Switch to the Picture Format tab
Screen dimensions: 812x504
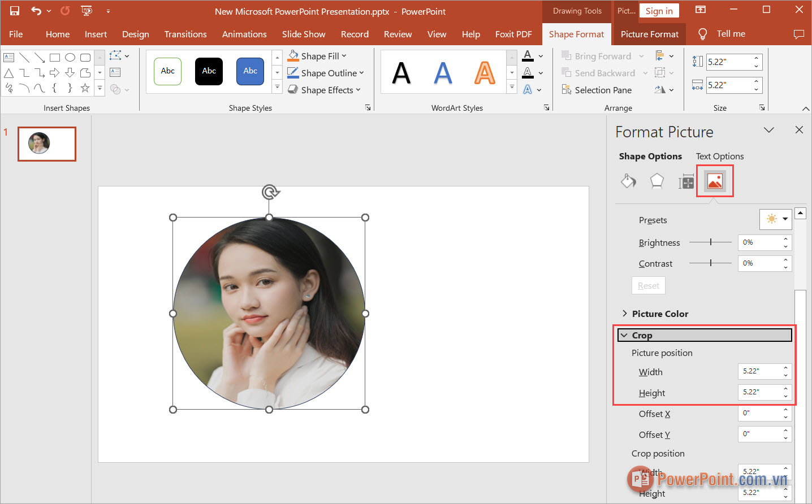648,34
